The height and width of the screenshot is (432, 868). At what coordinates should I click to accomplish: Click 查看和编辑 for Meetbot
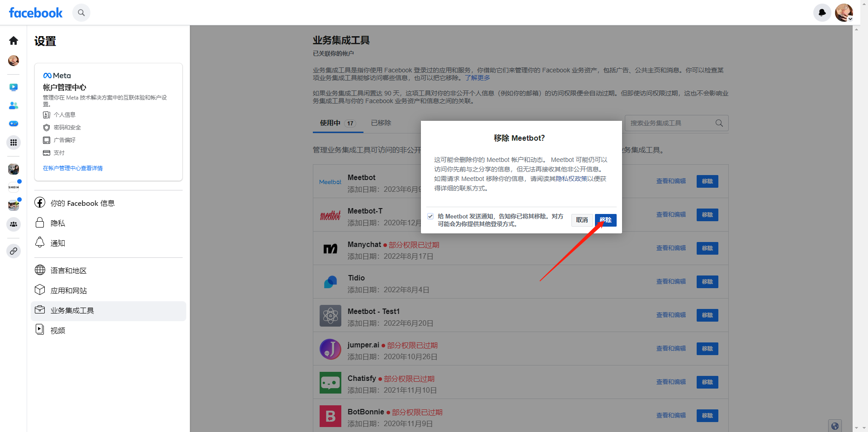point(671,181)
